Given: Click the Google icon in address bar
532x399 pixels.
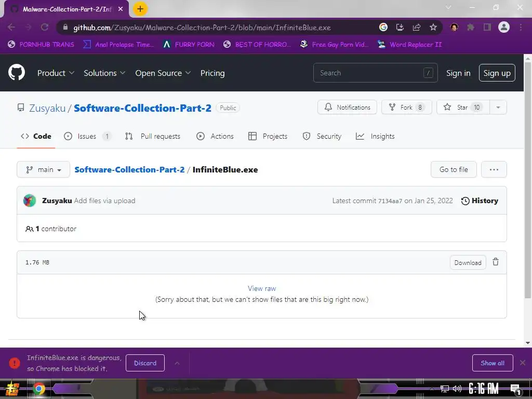Looking at the screenshot, I should click(x=383, y=27).
